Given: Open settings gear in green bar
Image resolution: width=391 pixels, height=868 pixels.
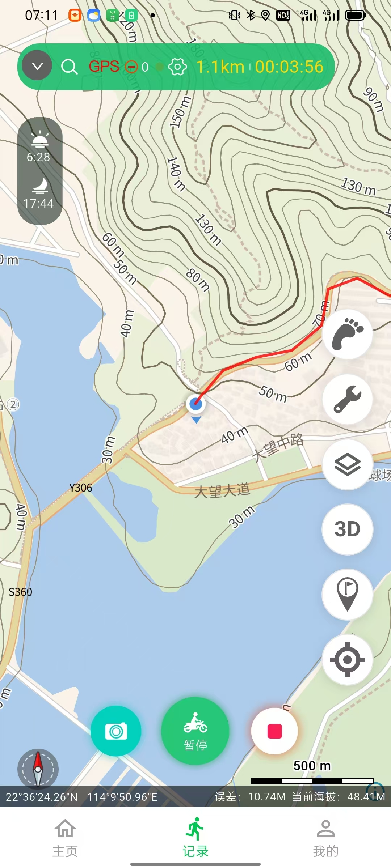Looking at the screenshot, I should 177,67.
